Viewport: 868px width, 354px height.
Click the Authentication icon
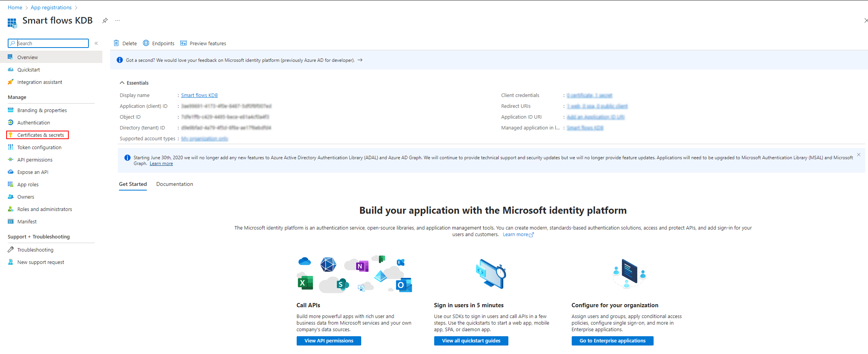pos(11,123)
